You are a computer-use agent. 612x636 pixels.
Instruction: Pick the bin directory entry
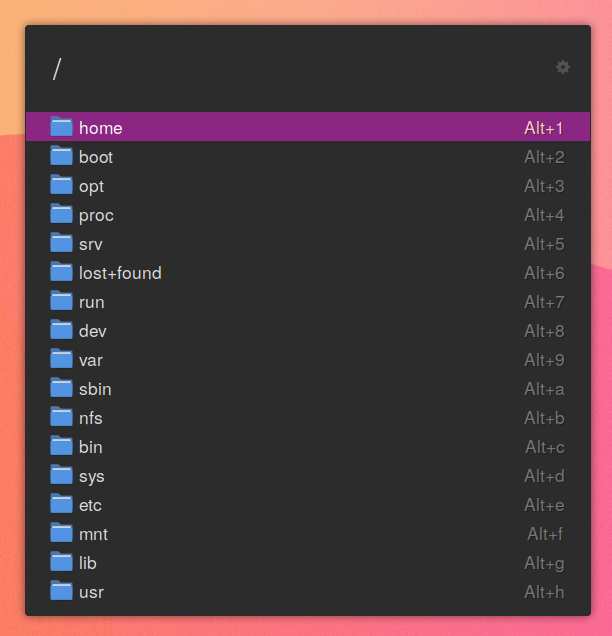coord(308,447)
